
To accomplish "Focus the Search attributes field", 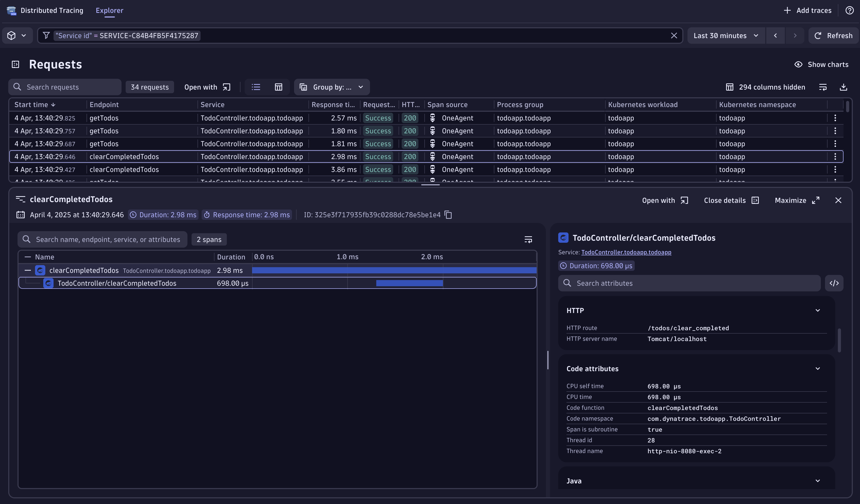I will coord(689,283).
